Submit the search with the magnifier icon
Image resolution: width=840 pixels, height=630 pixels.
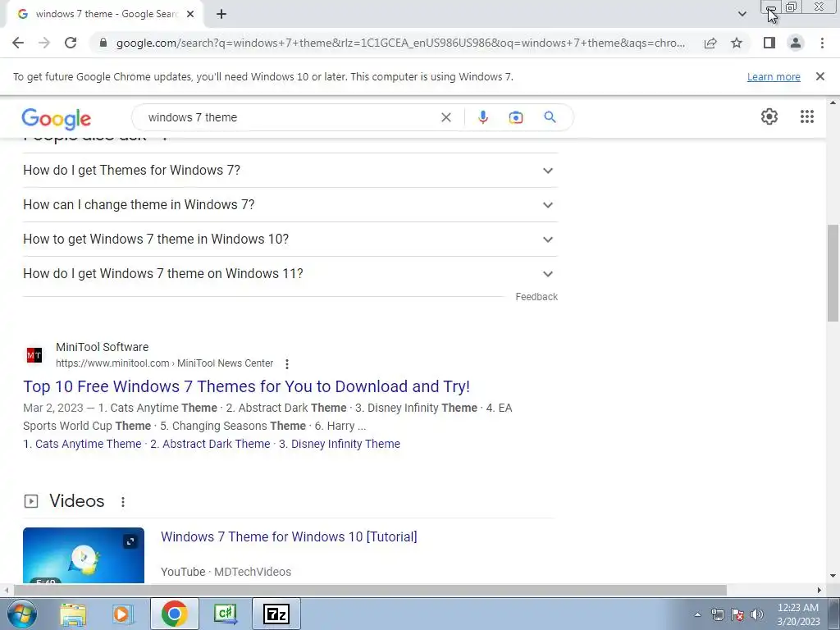point(550,117)
